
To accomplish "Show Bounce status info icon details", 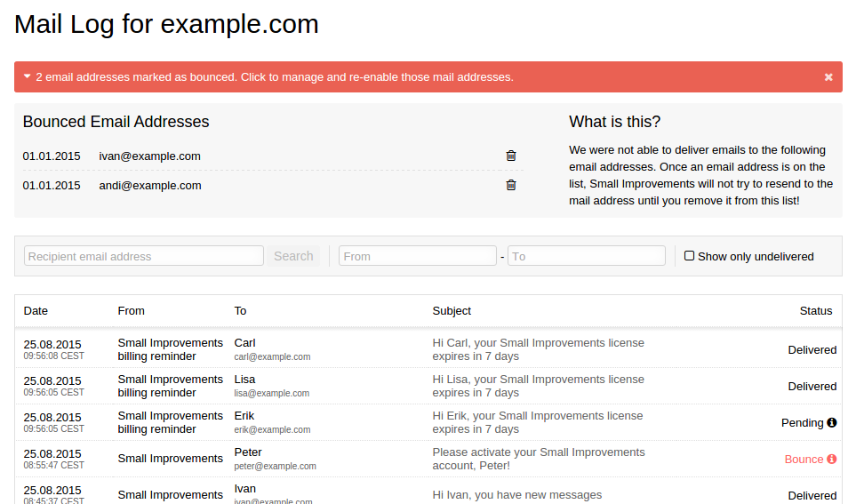I will (831, 460).
